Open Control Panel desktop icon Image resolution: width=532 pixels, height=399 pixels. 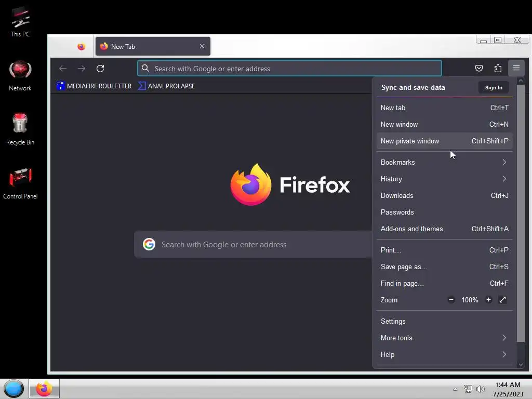point(20,183)
